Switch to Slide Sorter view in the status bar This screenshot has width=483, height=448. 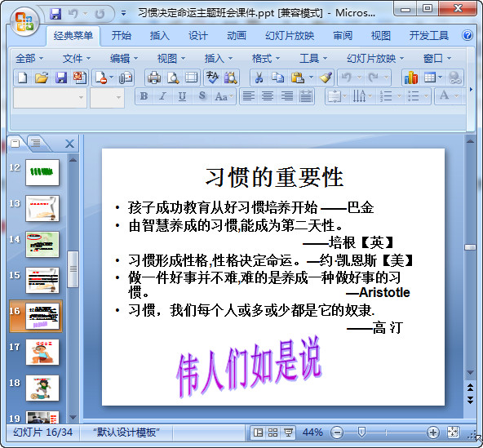point(273,432)
